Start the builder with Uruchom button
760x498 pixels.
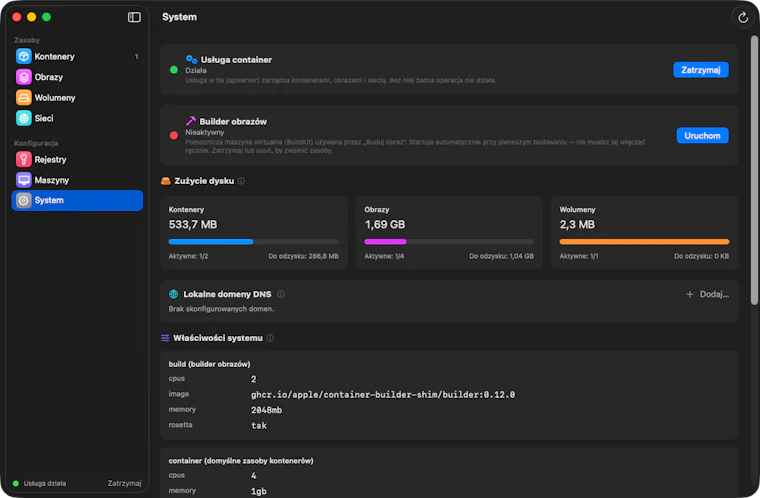[x=702, y=136]
